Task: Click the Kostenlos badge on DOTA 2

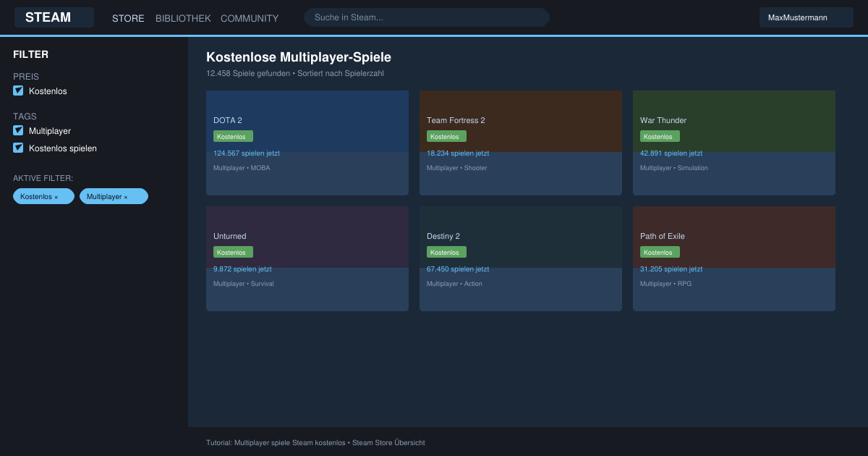Action: coord(233,136)
